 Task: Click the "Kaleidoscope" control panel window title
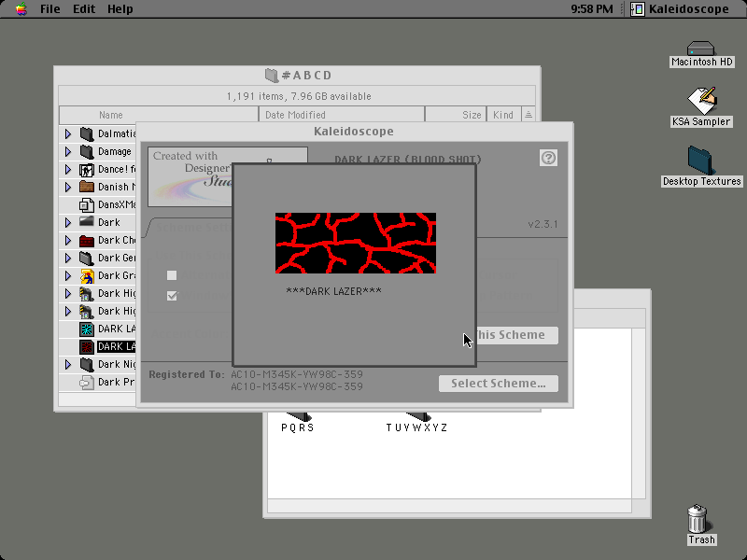354,132
